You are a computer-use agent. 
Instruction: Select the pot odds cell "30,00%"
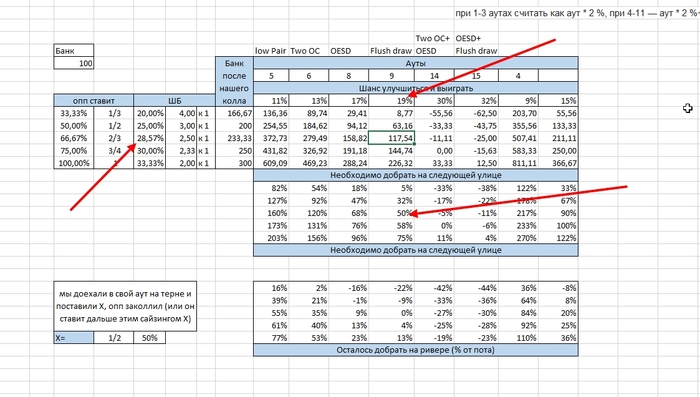click(x=150, y=150)
